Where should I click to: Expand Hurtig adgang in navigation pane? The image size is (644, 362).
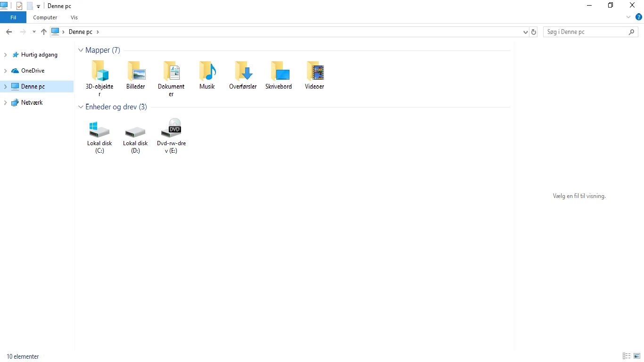(x=6, y=55)
